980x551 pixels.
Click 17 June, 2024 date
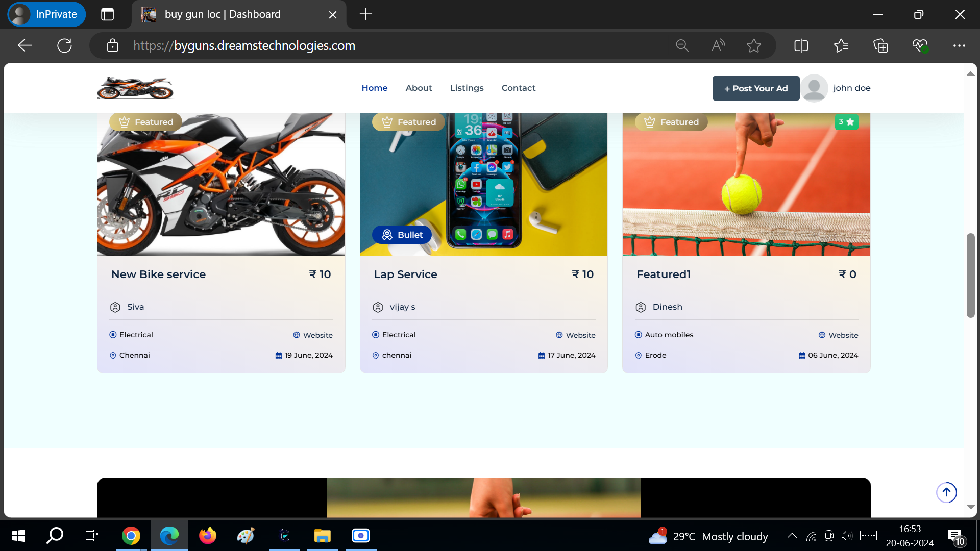pos(571,355)
